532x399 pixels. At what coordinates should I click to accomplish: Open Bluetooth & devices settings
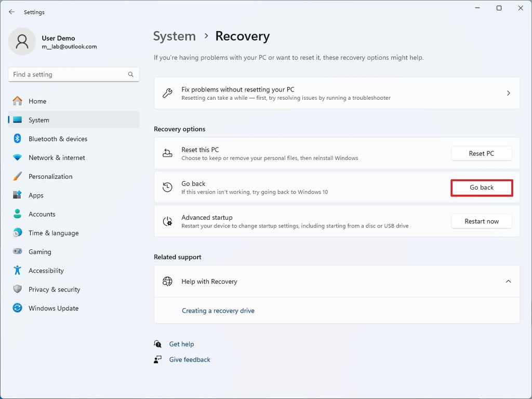(x=58, y=139)
